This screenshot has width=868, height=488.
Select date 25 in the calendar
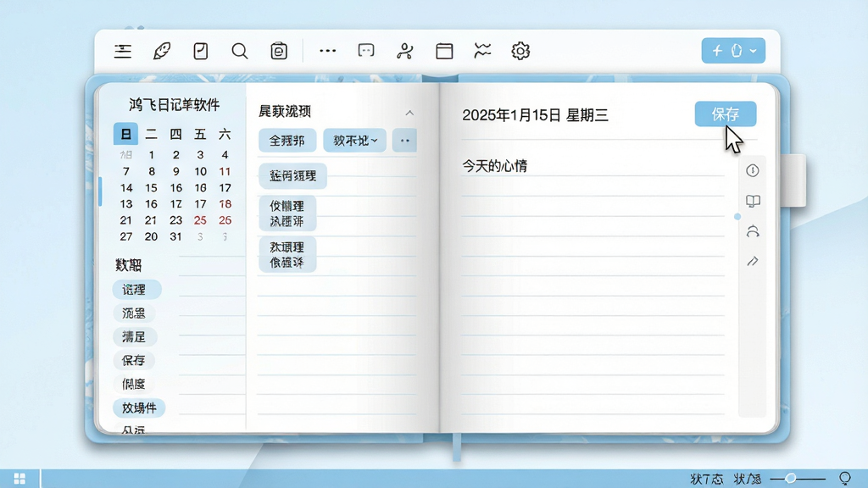pos(200,220)
